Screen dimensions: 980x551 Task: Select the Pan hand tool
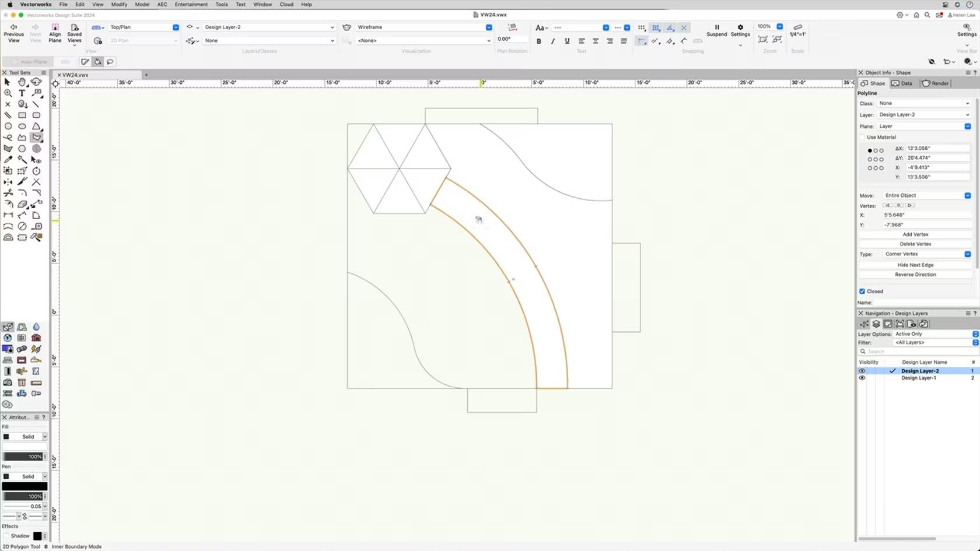point(22,82)
